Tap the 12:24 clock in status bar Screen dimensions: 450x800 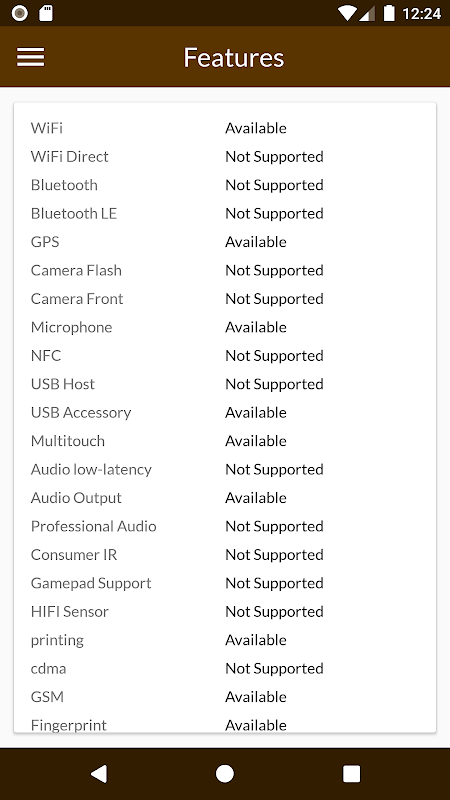[421, 13]
